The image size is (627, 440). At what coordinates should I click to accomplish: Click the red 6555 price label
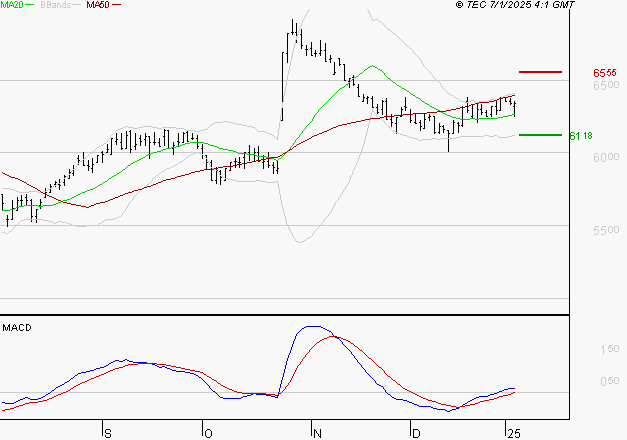tap(605, 73)
